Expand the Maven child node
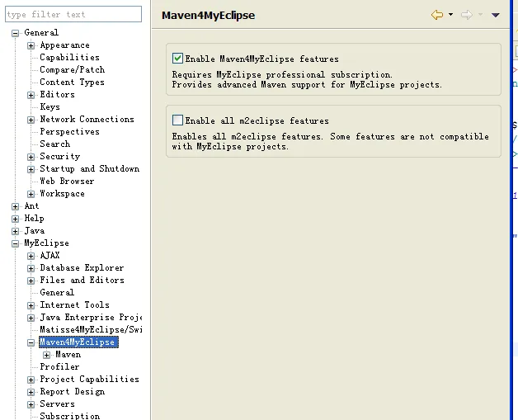The image size is (518, 420). [x=46, y=356]
